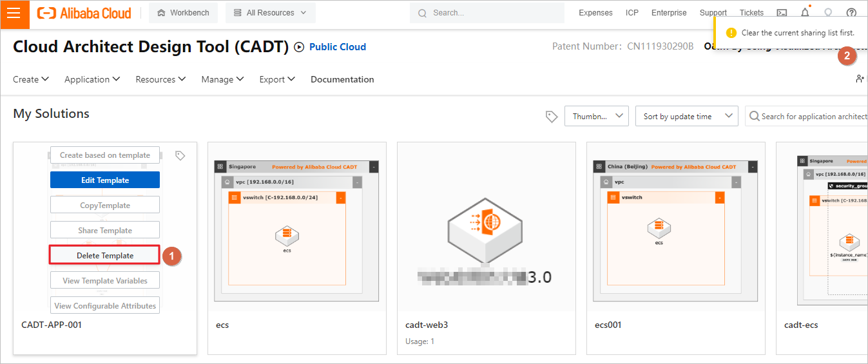Click the help question mark icon

(x=851, y=13)
